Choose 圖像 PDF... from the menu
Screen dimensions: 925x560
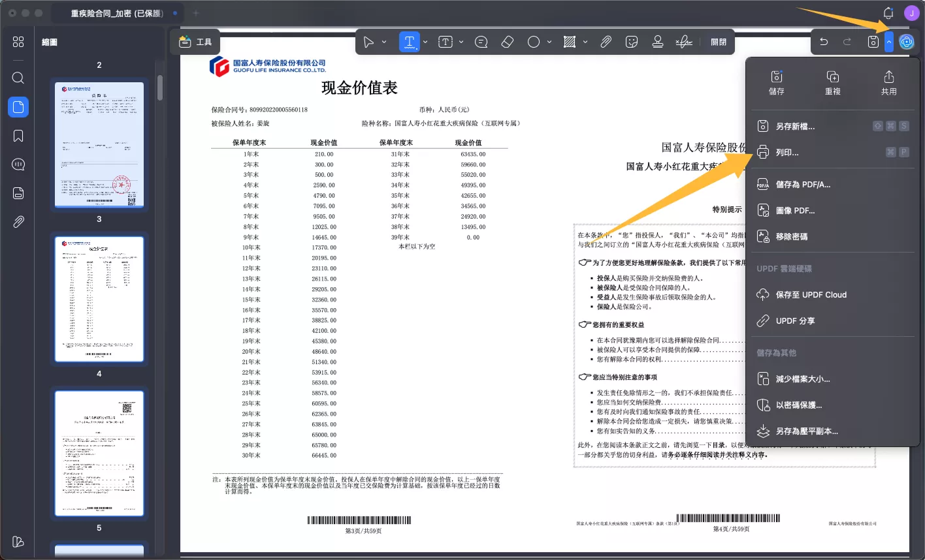pos(833,211)
